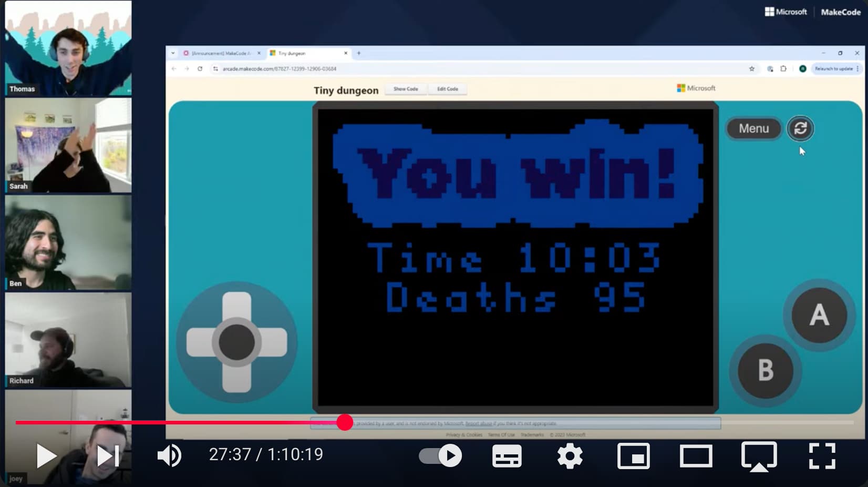
Task: Click the 'Time 10:03' result text
Action: [514, 258]
